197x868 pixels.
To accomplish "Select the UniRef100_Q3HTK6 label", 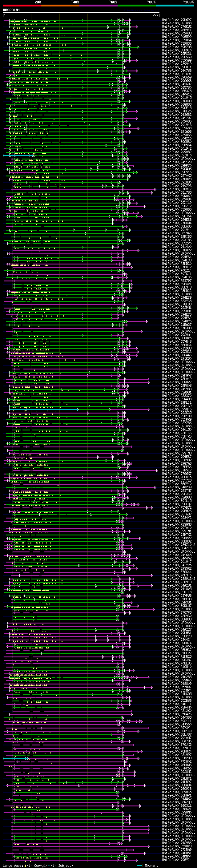I will click(177, 433).
